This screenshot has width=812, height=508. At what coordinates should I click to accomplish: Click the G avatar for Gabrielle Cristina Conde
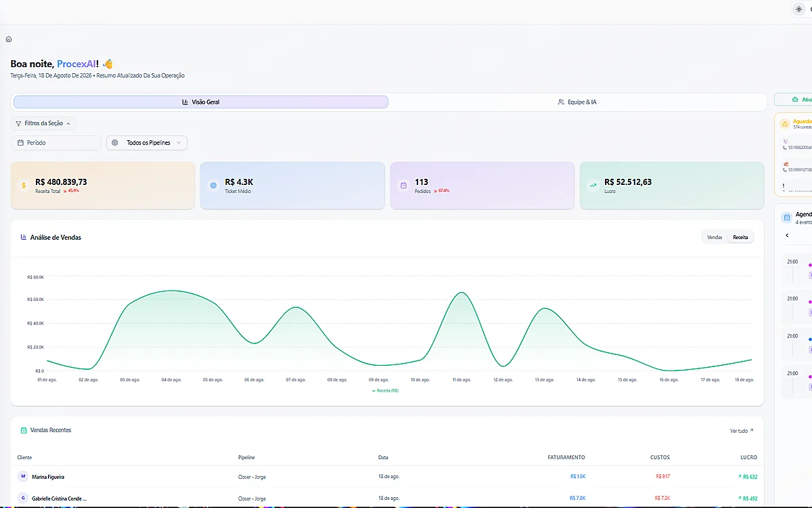point(23,499)
